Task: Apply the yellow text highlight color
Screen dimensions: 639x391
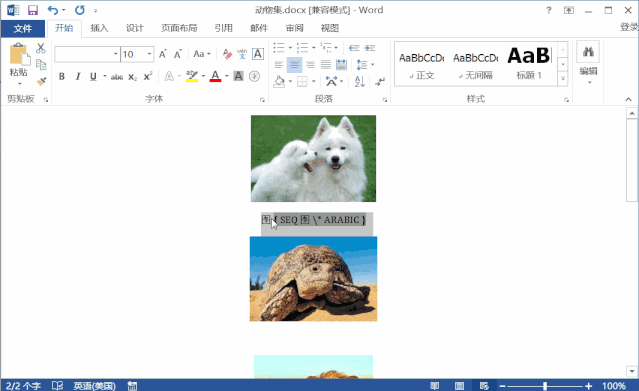Action: (192, 76)
